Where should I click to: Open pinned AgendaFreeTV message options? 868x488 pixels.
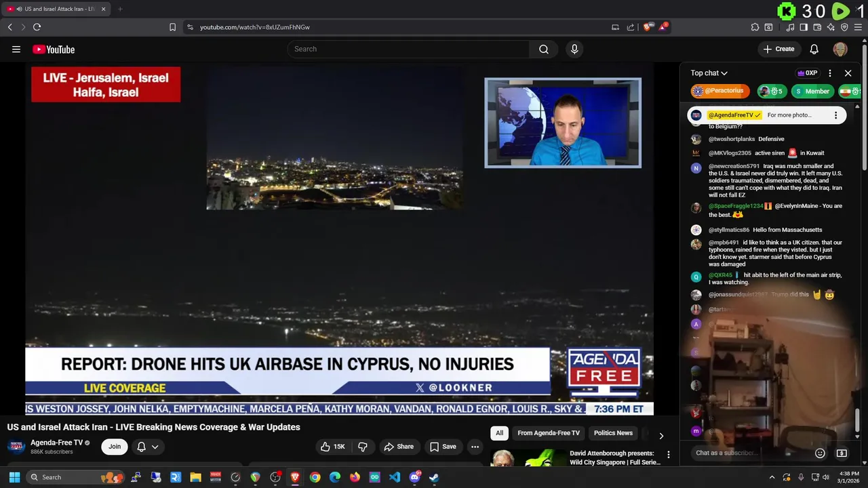tap(835, 115)
